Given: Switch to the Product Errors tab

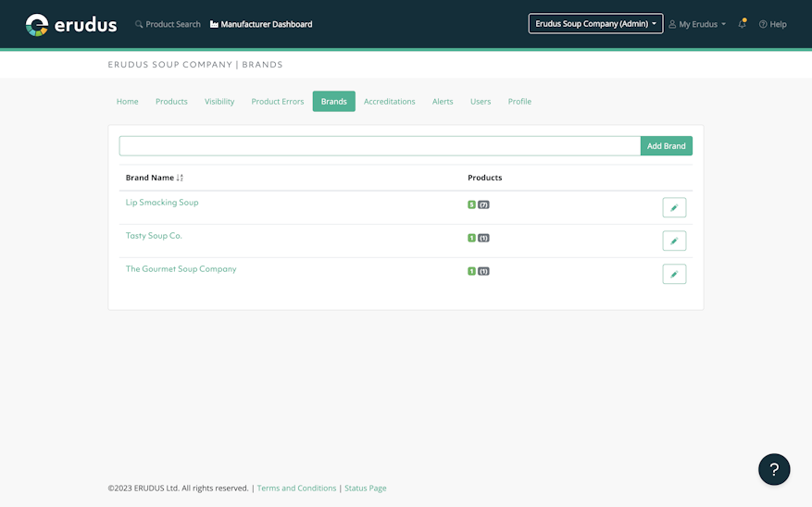Looking at the screenshot, I should coord(278,102).
